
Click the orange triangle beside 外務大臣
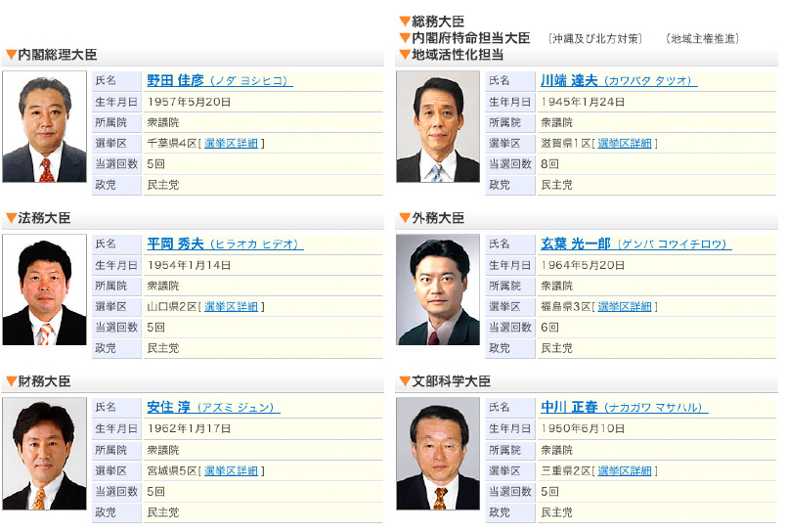(405, 218)
